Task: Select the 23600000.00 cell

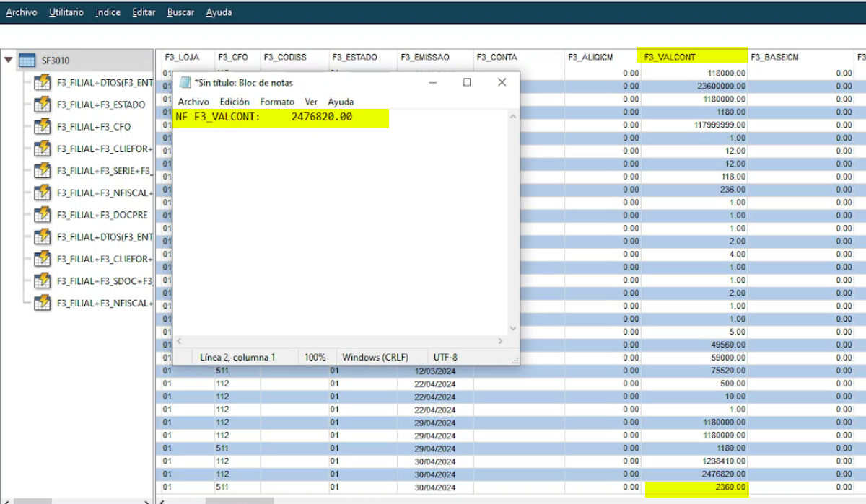Action: pyautogui.click(x=694, y=86)
